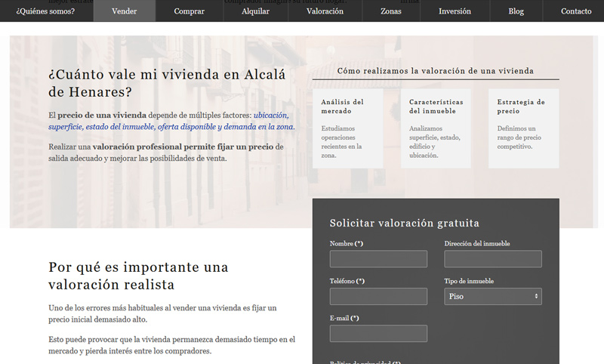Focus the Dirección del inmueble field
Screen dimensions: 604x364
[x=493, y=259]
